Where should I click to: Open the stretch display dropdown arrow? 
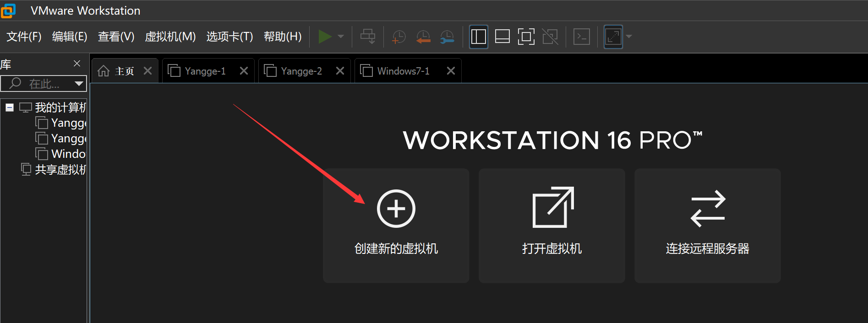[x=629, y=37]
